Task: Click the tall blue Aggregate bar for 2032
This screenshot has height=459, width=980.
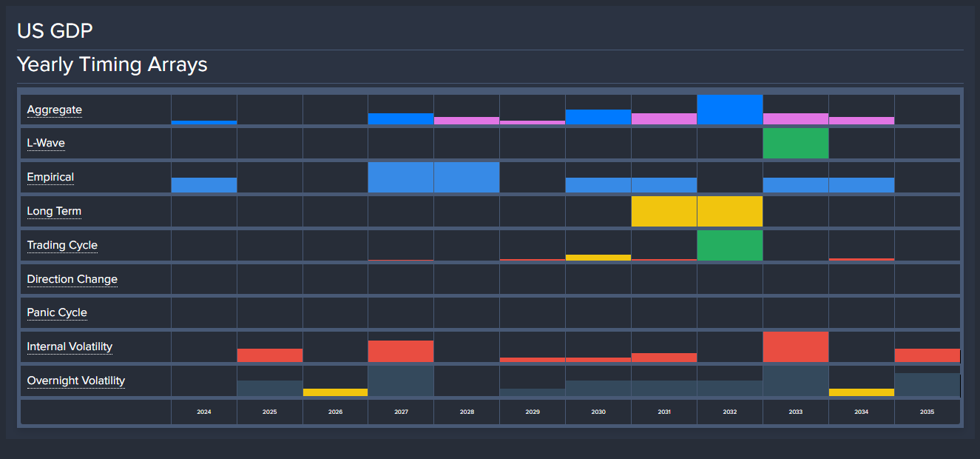Action: click(x=729, y=110)
